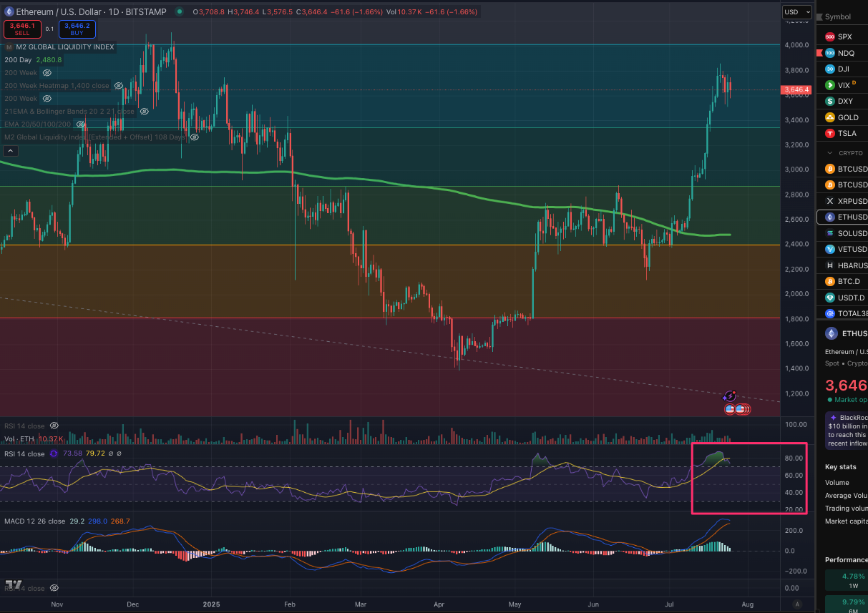This screenshot has height=613, width=868.
Task: Click the flag icon in Symbol column header
Action: point(819,16)
